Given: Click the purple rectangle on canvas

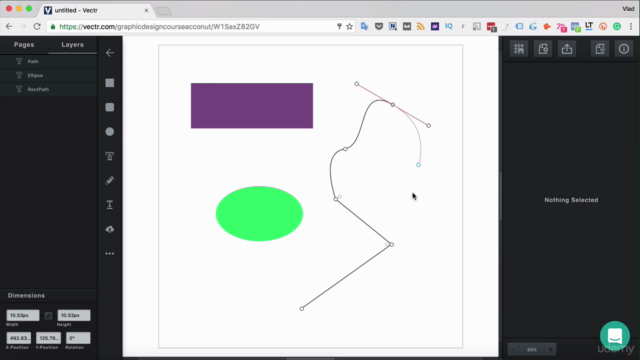Looking at the screenshot, I should tap(252, 106).
